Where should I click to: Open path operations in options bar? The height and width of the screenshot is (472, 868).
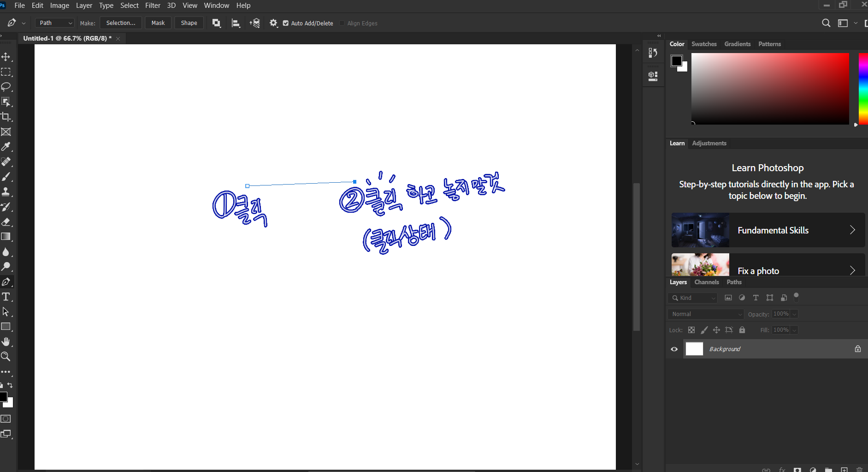(x=216, y=23)
